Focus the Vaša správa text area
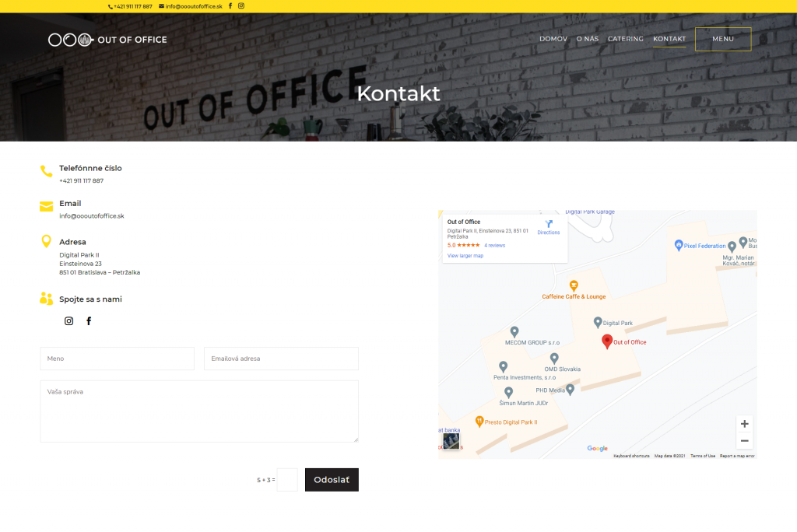The height and width of the screenshot is (532, 797). coord(199,411)
